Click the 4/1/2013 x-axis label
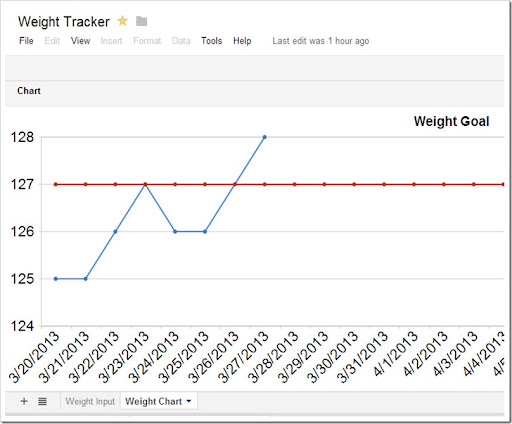Viewport: 512px width, 424px height. click(396, 354)
